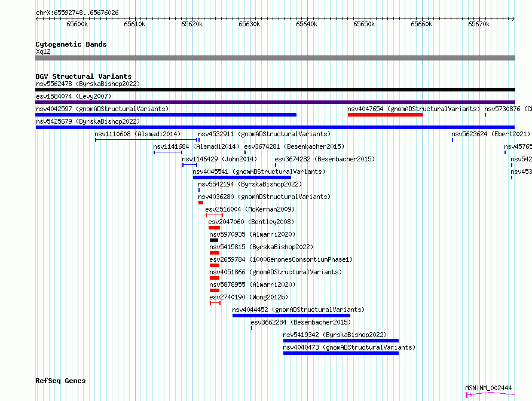Select the blue nsv4045541 variant bar
This screenshot has height=401, width=532.
point(242,177)
